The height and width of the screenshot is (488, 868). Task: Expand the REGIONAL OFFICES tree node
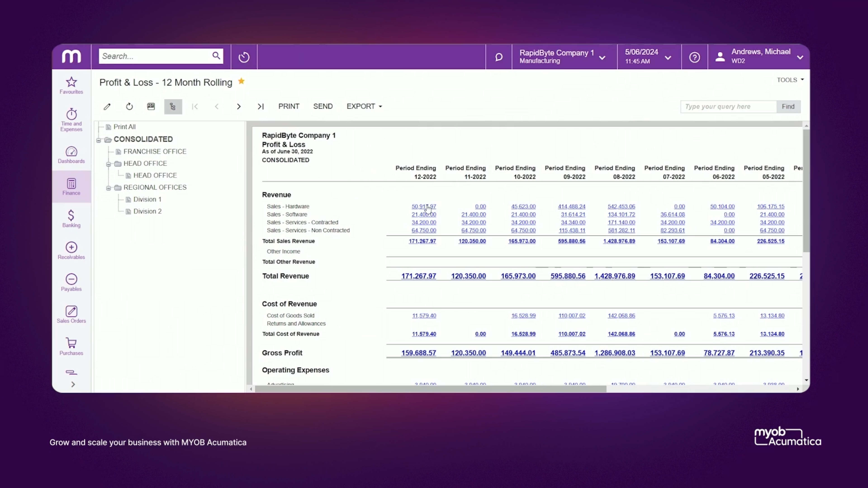108,188
